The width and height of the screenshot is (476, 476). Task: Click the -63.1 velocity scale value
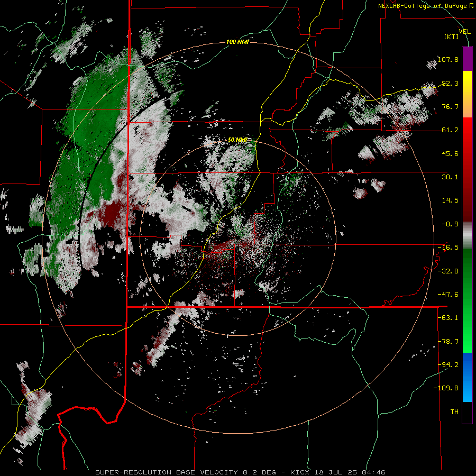pyautogui.click(x=448, y=317)
